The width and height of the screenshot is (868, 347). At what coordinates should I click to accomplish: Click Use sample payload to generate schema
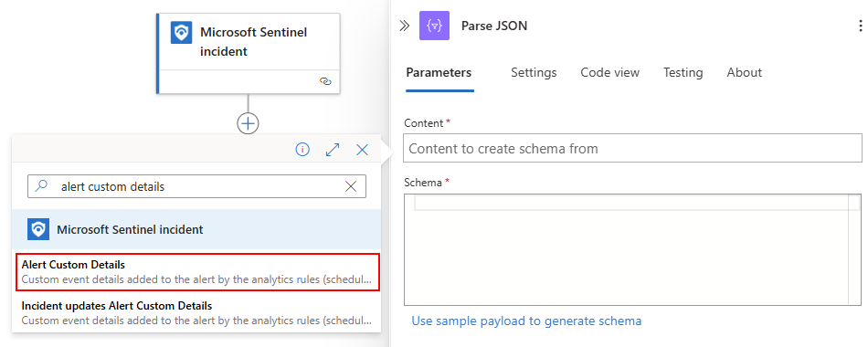pos(526,321)
